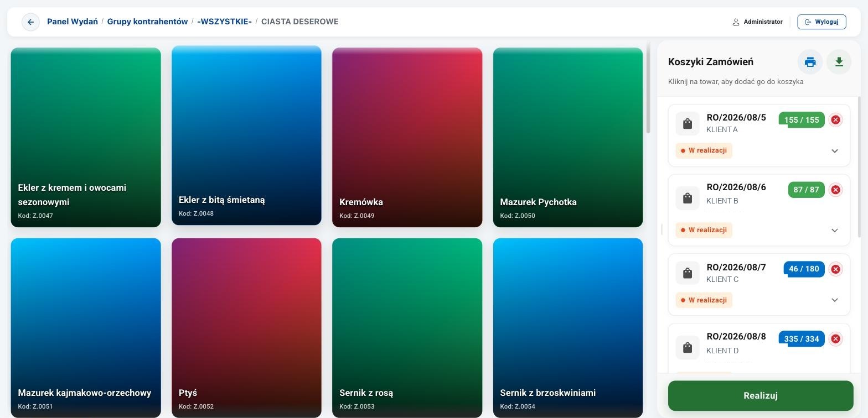Click bag icon of order RO/2026/08/5
Image resolution: width=868 pixels, height=418 pixels.
[688, 123]
